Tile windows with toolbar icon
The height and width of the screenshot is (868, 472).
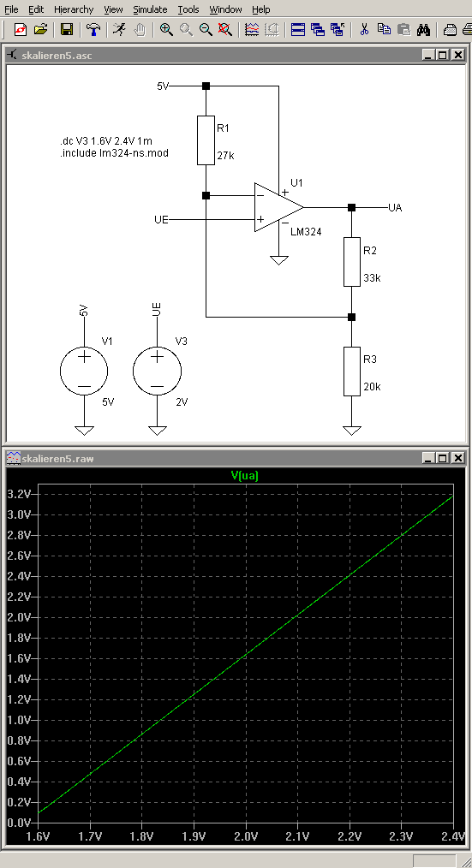point(298,29)
